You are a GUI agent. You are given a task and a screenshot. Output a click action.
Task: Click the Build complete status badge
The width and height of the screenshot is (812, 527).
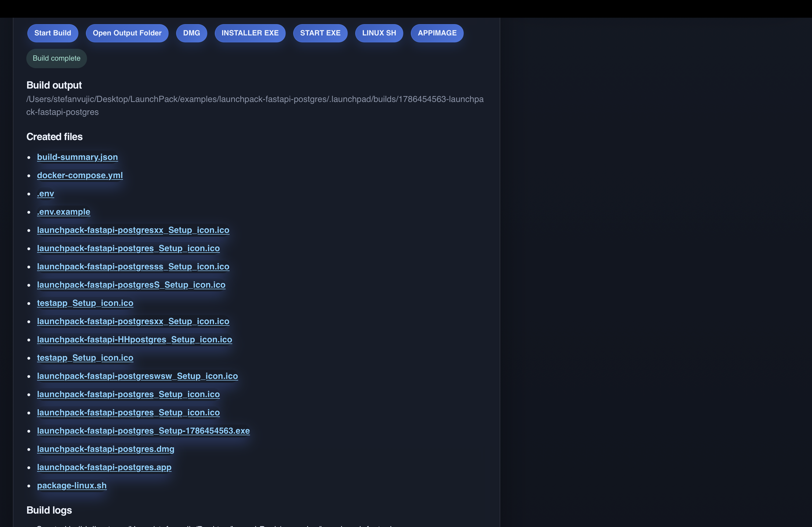[56, 58]
